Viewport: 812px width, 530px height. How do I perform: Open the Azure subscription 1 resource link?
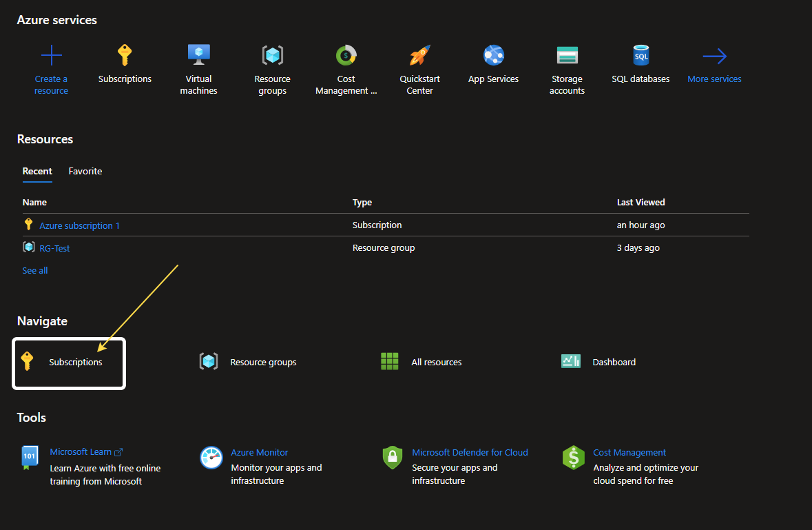click(x=80, y=225)
